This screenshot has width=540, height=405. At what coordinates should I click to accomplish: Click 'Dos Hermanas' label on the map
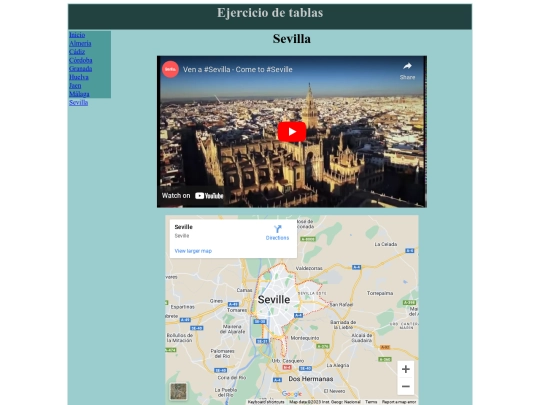pyautogui.click(x=311, y=379)
